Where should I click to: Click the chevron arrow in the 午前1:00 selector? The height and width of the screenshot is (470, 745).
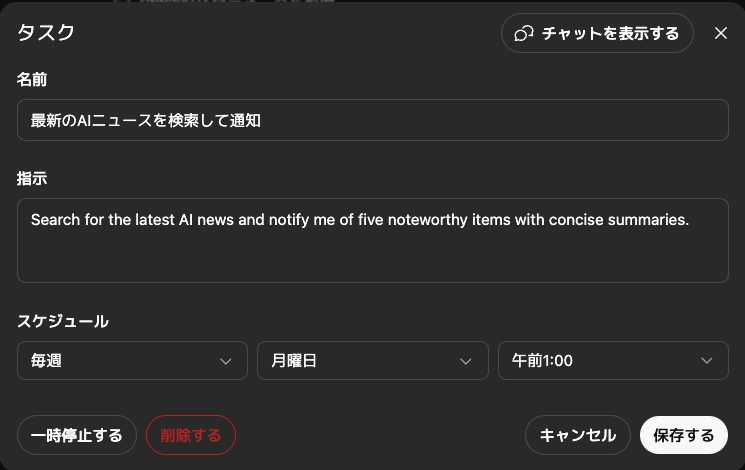point(707,361)
